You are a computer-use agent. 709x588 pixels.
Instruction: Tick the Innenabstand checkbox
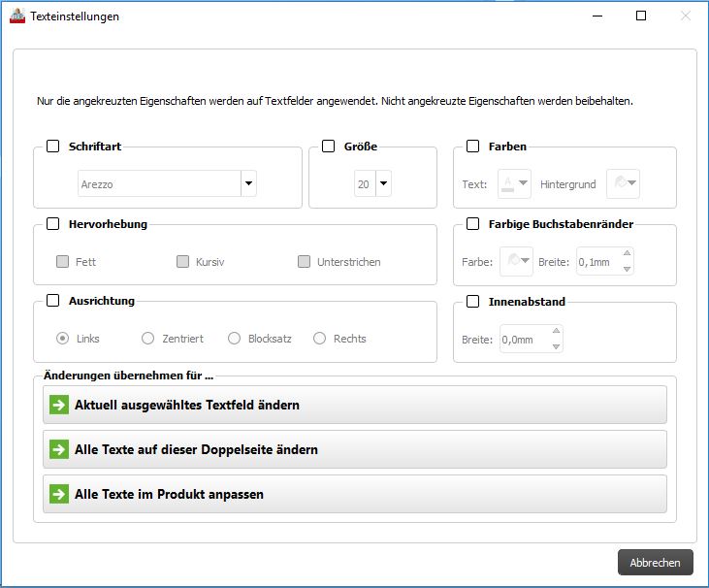(x=473, y=302)
